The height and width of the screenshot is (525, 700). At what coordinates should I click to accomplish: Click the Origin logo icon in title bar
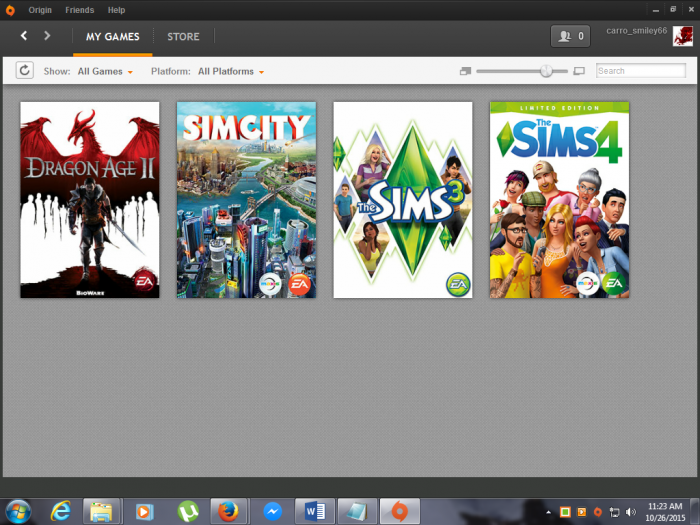click(x=10, y=10)
